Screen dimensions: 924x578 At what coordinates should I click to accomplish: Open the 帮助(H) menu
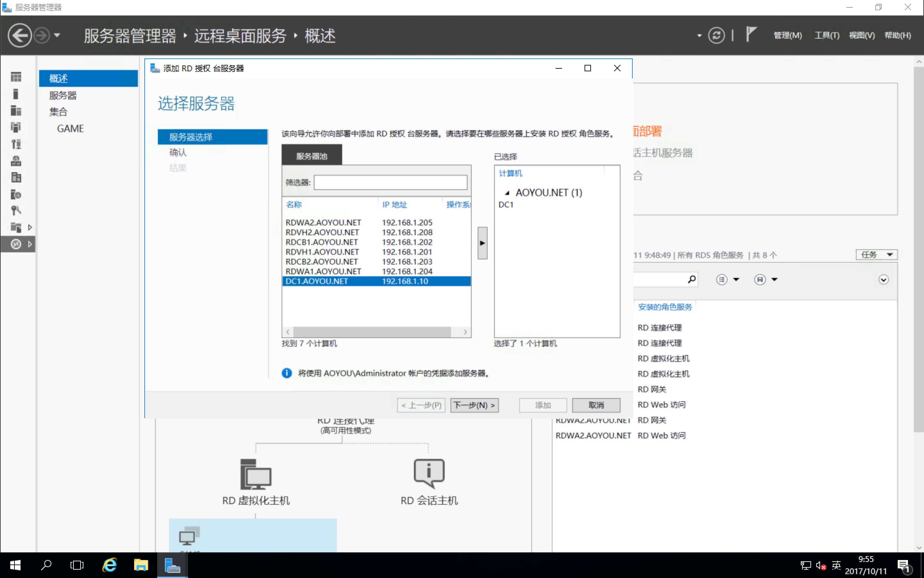(897, 36)
